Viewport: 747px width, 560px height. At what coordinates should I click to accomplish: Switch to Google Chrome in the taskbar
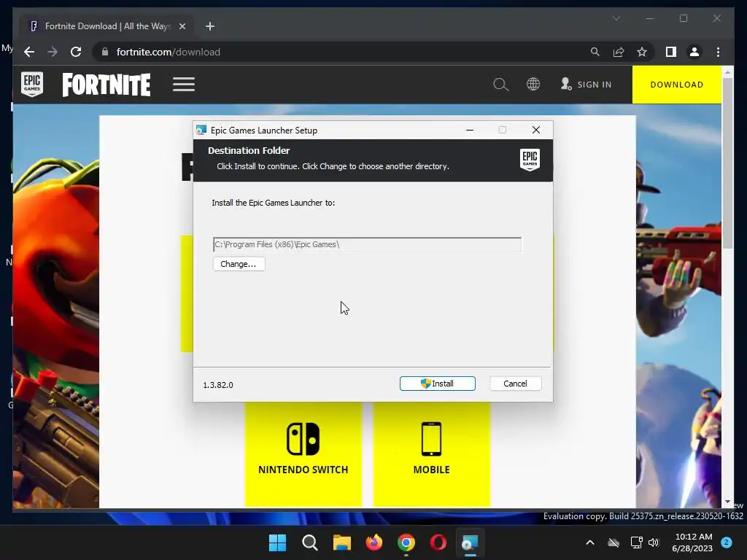click(x=406, y=542)
